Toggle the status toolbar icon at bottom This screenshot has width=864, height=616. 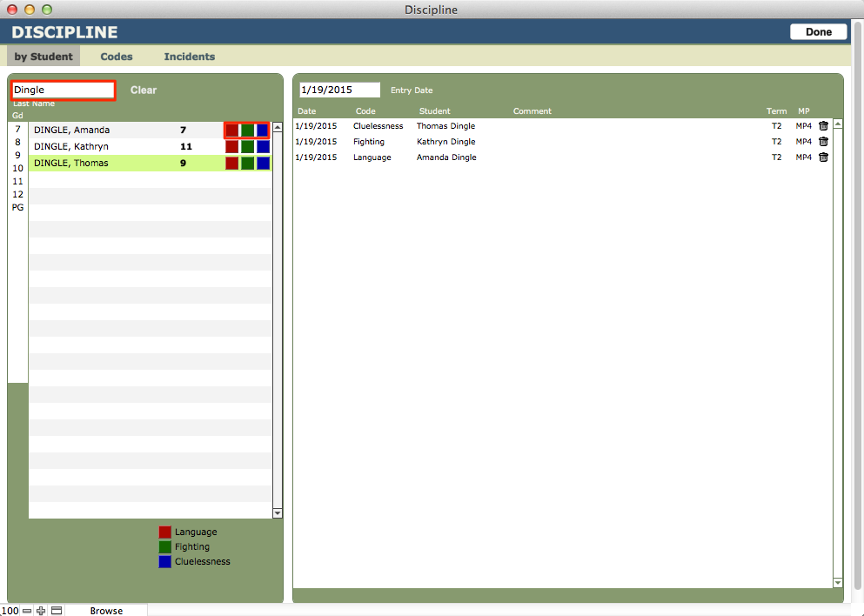tap(57, 611)
